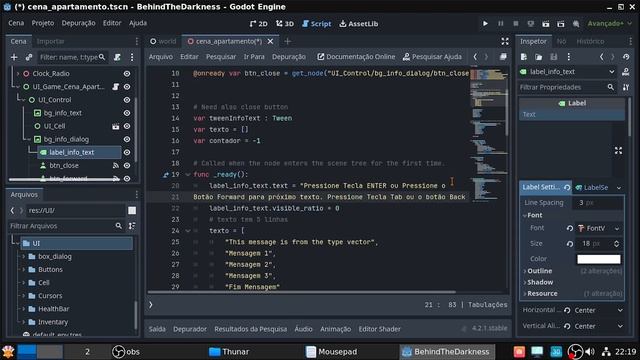Save edited resource in Inspector
Viewport: 640px width, 360px height.
[x=553, y=57]
